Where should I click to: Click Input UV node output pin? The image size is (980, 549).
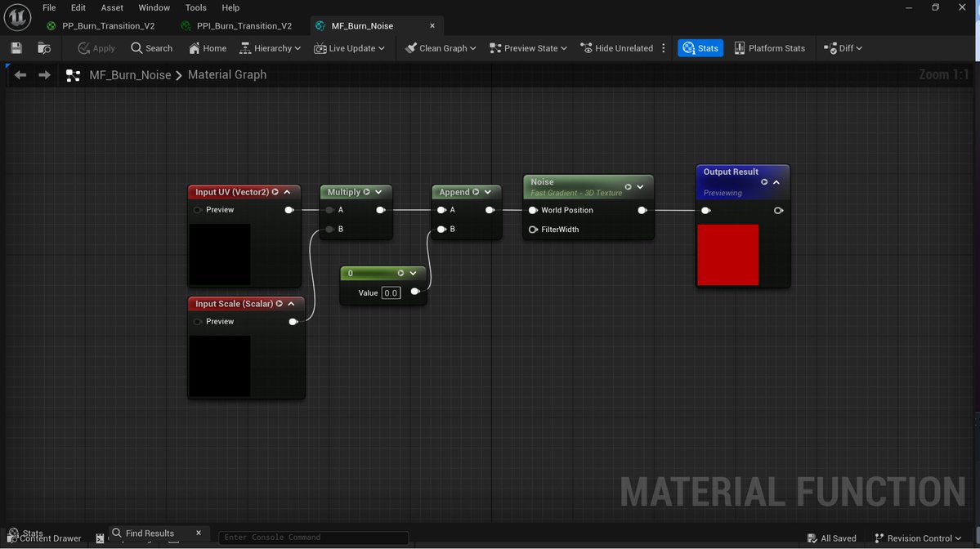click(289, 210)
